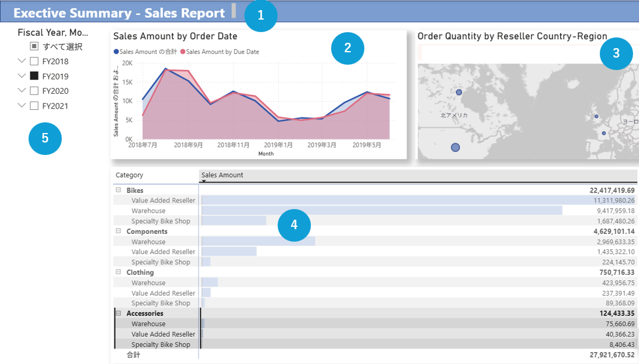Select the value 423,956.75
The height and width of the screenshot is (364, 639).
click(x=618, y=283)
